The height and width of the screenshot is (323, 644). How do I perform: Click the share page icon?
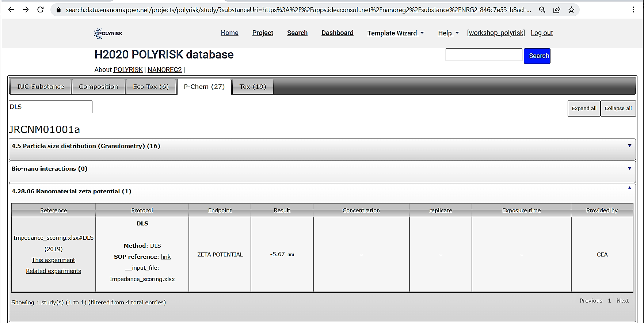[557, 10]
